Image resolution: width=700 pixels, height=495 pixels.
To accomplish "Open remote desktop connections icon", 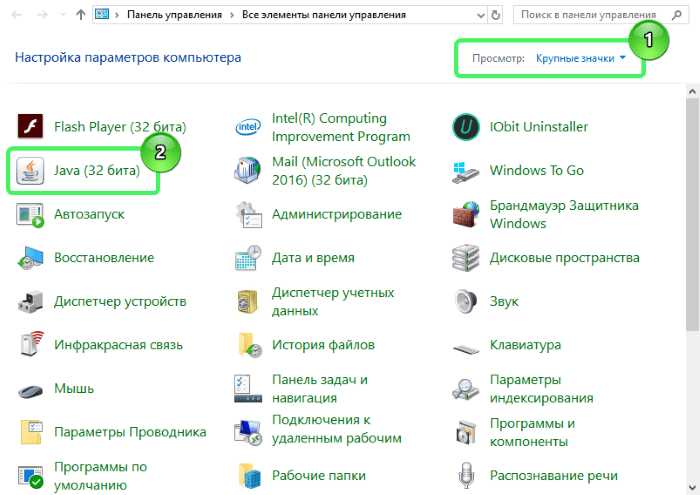I will pyautogui.click(x=248, y=432).
